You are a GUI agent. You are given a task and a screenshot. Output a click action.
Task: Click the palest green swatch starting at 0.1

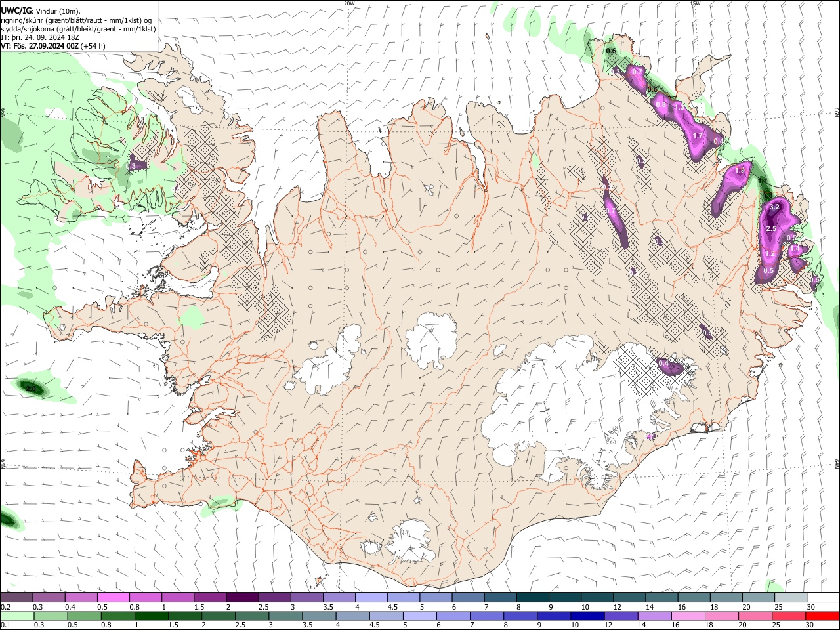tap(16, 616)
